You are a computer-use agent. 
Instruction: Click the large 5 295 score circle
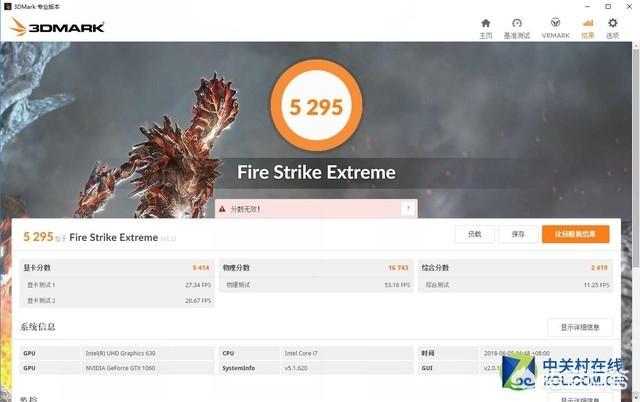(316, 106)
